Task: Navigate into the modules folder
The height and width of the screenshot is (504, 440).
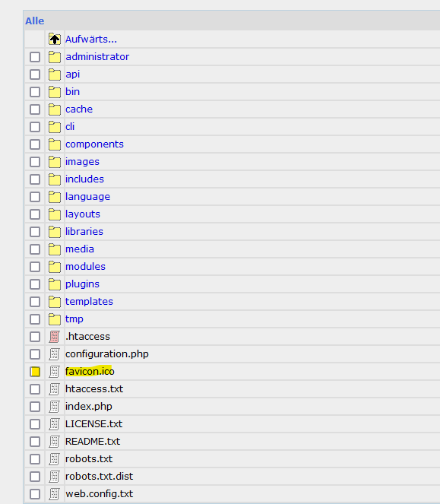Action: tap(86, 267)
